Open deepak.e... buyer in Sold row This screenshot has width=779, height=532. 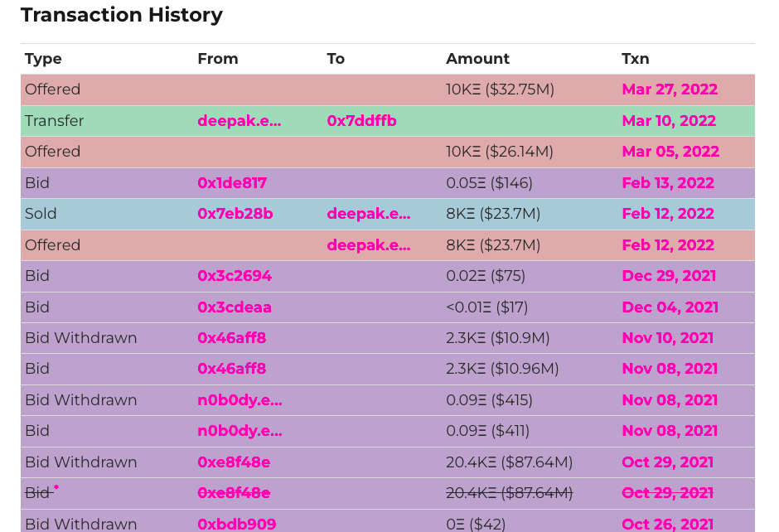click(x=369, y=214)
